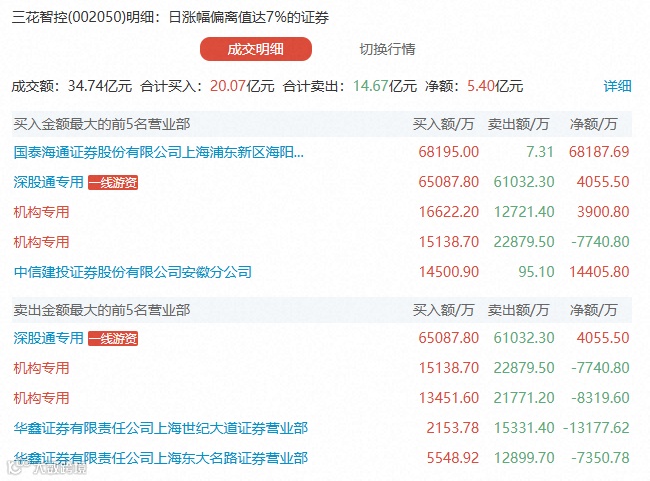Click total buy value 20.07亿元
650x481 pixels.
point(242,86)
